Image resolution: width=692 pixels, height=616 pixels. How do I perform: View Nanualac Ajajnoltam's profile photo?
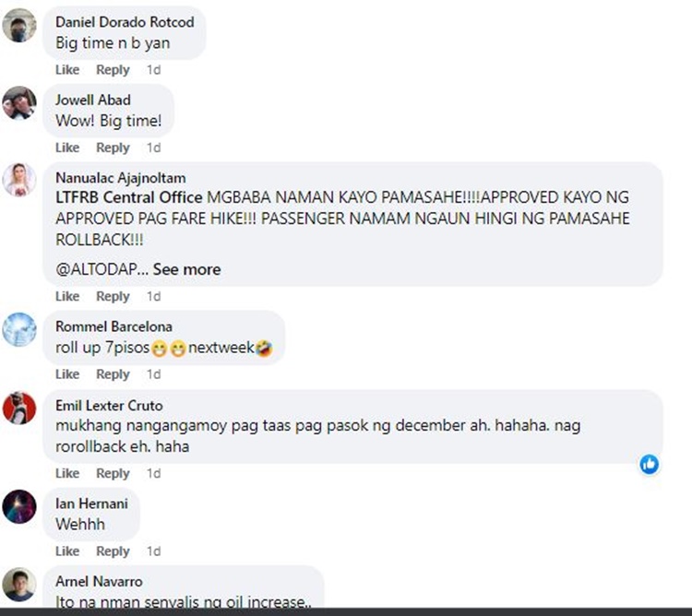pyautogui.click(x=19, y=180)
